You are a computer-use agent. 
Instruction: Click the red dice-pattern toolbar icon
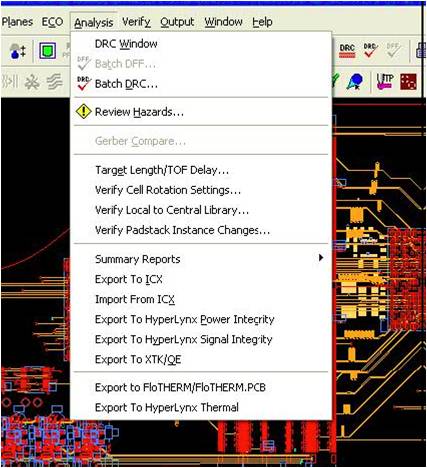[x=408, y=81]
